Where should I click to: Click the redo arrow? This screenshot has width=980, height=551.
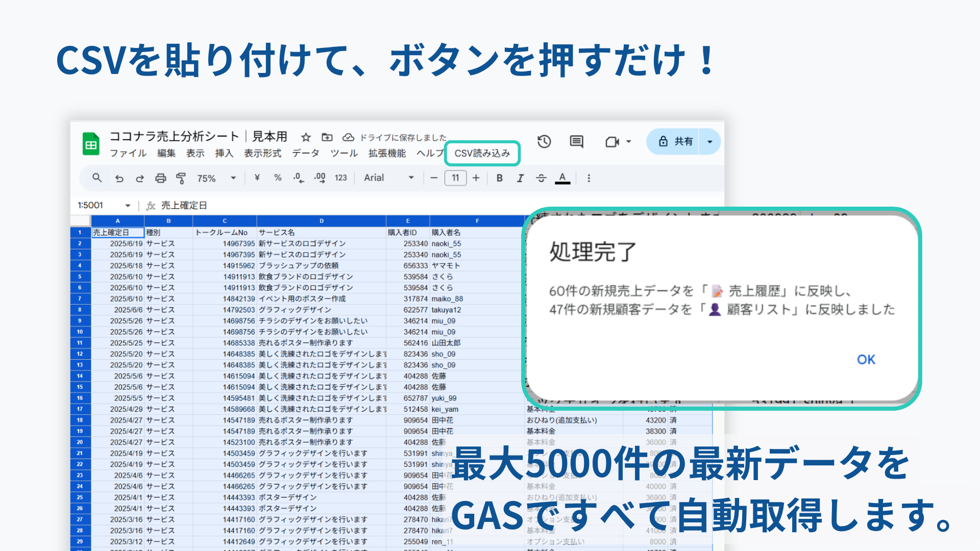[140, 178]
